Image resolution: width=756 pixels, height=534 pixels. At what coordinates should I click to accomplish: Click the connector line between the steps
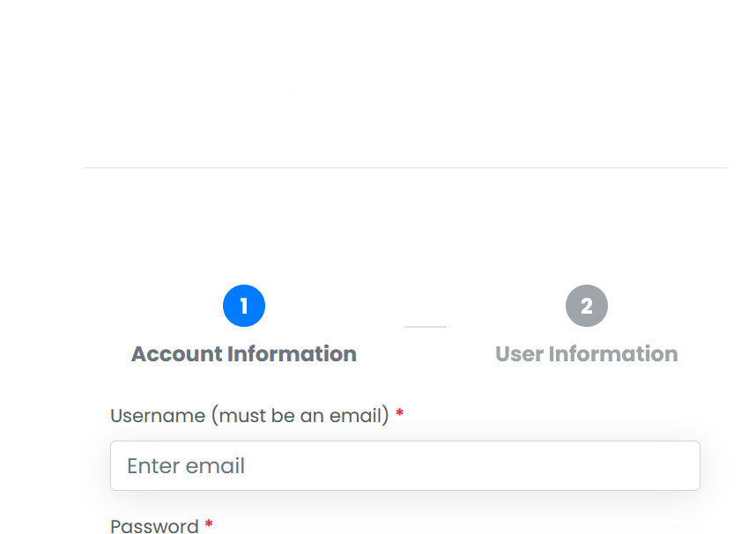(x=426, y=326)
